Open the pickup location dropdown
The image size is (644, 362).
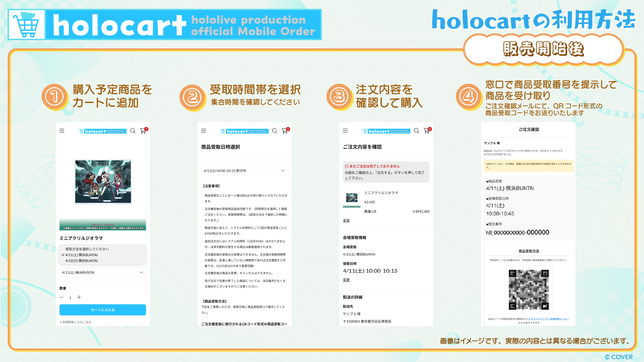[103, 273]
